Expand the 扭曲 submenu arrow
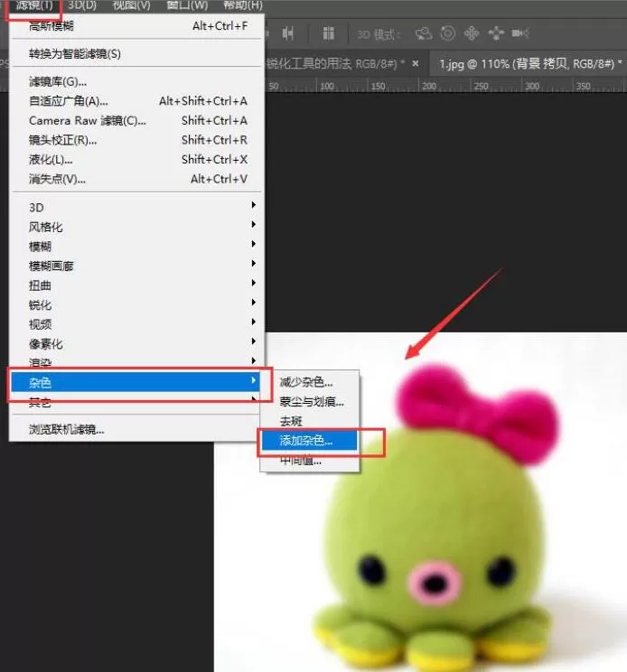The image size is (627, 672). (254, 283)
